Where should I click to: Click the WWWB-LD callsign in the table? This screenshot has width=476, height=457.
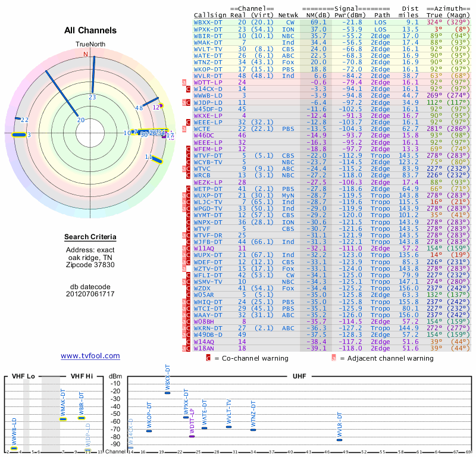pos(208,96)
